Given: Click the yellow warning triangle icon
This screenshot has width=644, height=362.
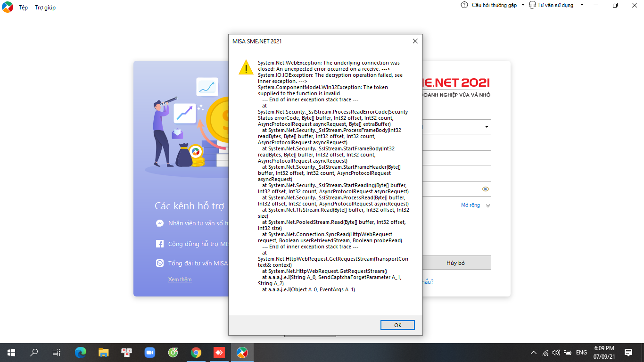Looking at the screenshot, I should coord(246,67).
